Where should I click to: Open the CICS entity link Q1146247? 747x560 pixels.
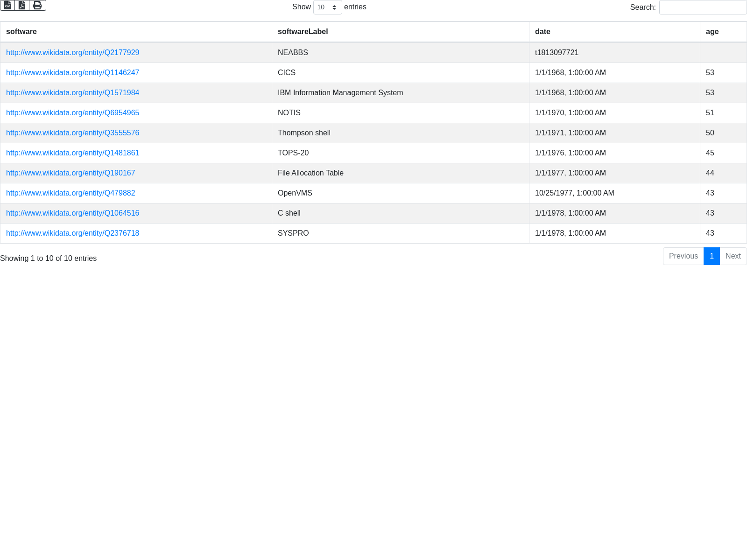point(72,73)
